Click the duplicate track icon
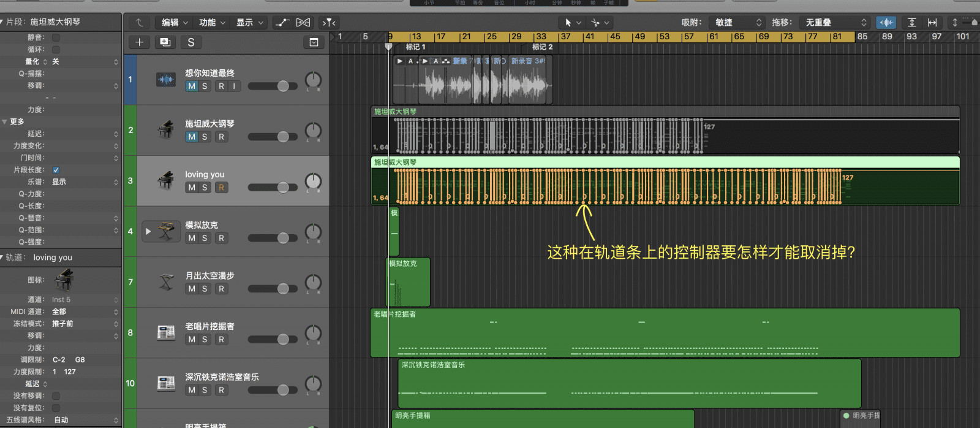 [x=165, y=42]
